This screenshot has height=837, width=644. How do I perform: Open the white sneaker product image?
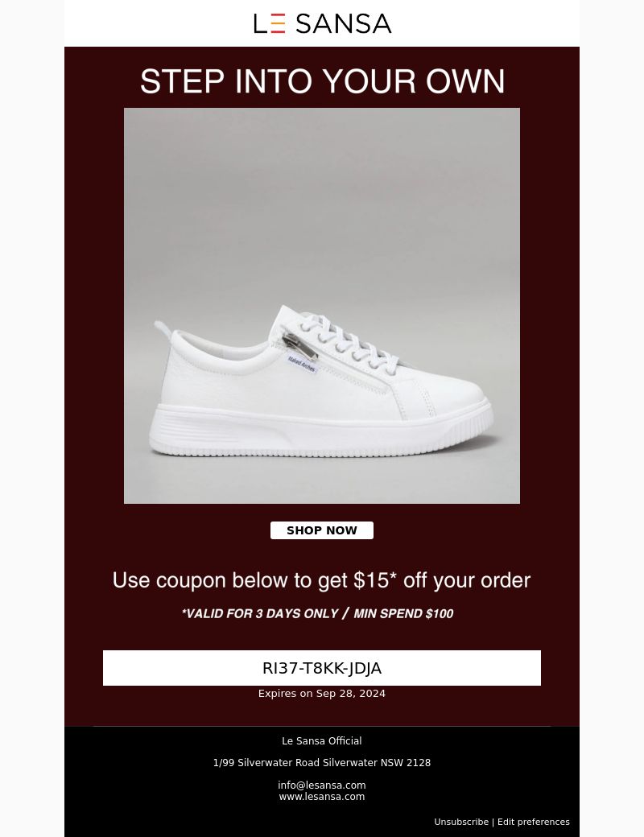coord(322,306)
